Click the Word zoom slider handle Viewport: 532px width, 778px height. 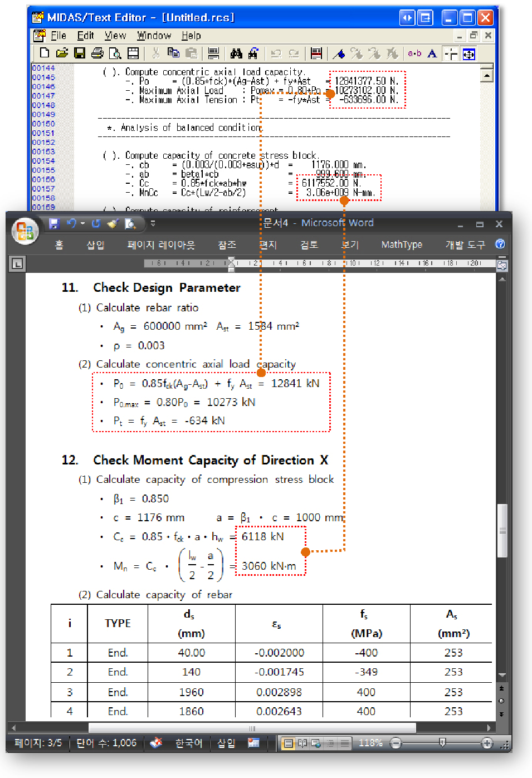coord(442,742)
